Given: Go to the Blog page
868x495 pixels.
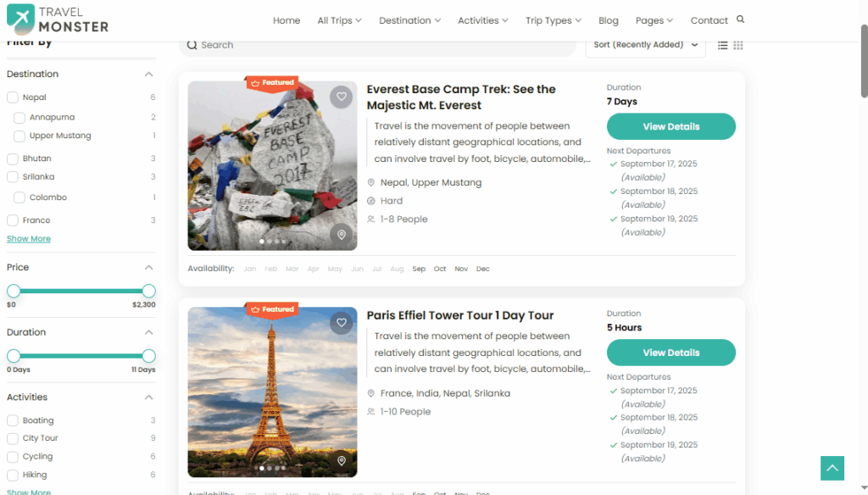Looking at the screenshot, I should (x=608, y=20).
